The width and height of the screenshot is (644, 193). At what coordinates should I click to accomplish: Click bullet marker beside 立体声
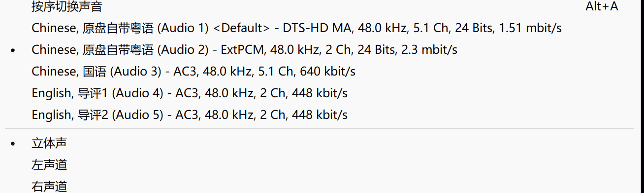[13, 144]
